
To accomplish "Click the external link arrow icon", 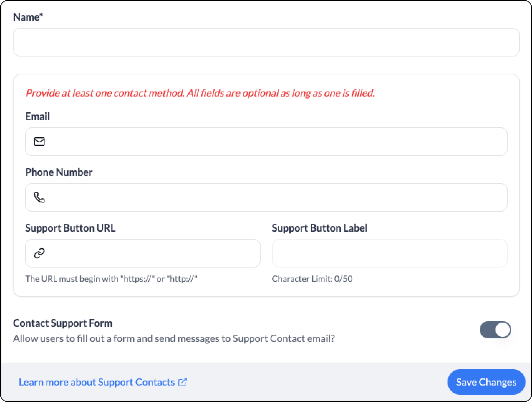I will 183,382.
